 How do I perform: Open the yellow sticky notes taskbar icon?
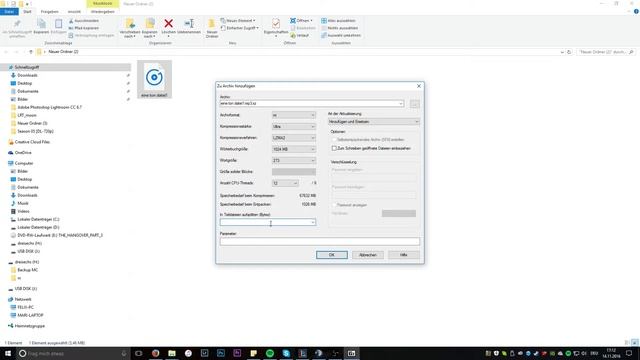[253, 353]
